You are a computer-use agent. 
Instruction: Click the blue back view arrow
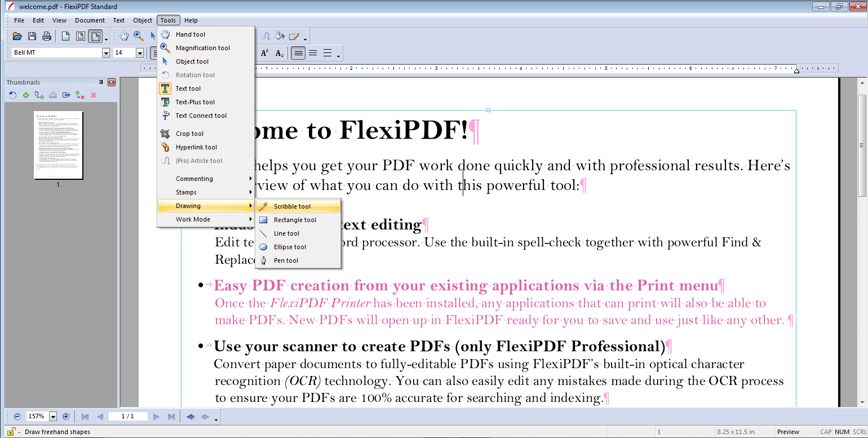click(191, 417)
